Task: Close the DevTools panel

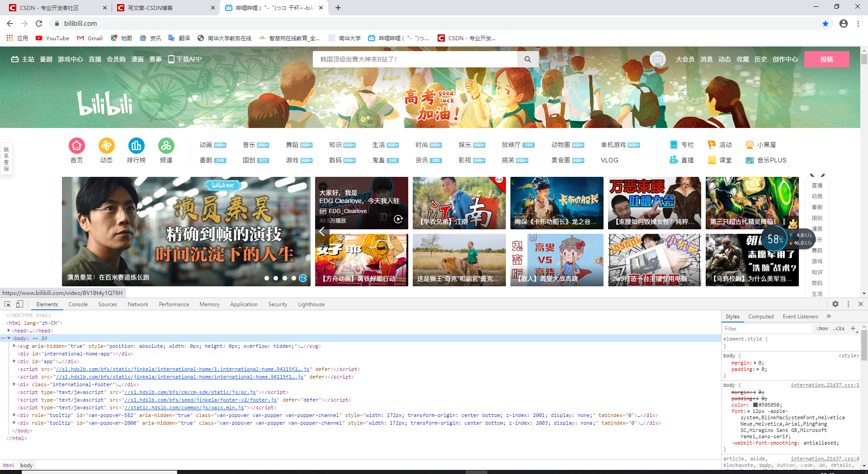Action: tap(861, 304)
